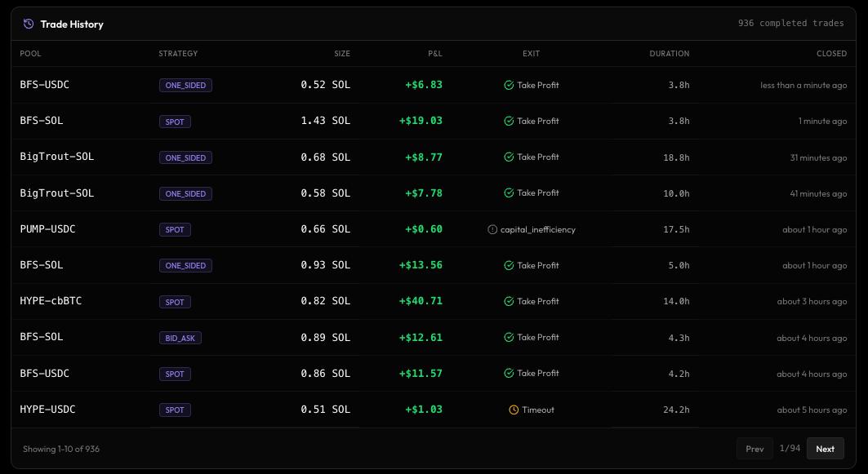Click the 1/94 page indicator

pos(790,448)
